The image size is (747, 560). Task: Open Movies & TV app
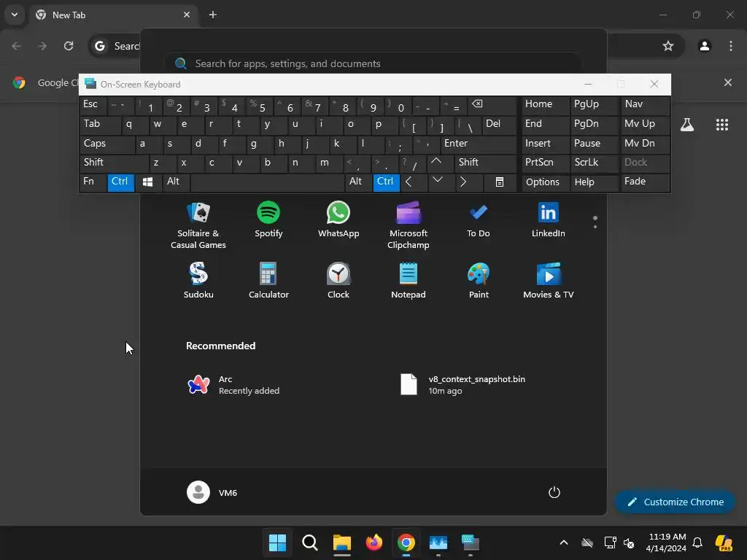[x=548, y=281]
